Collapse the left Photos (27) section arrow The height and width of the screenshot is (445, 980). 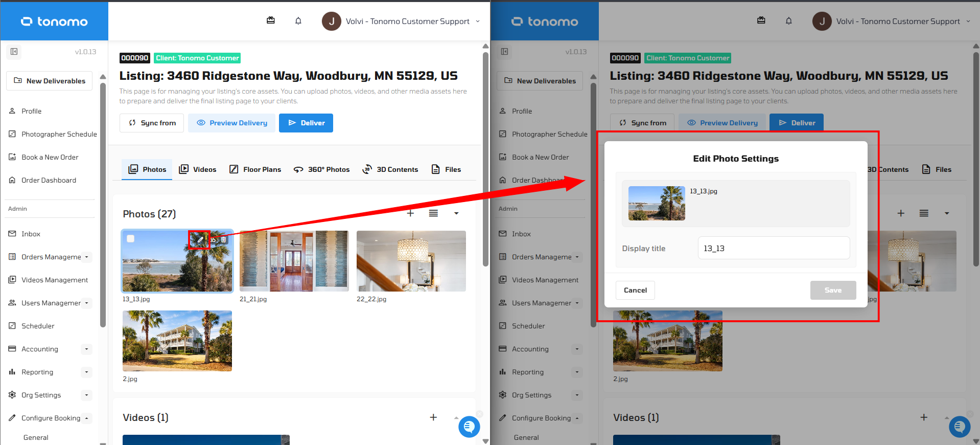(x=456, y=213)
